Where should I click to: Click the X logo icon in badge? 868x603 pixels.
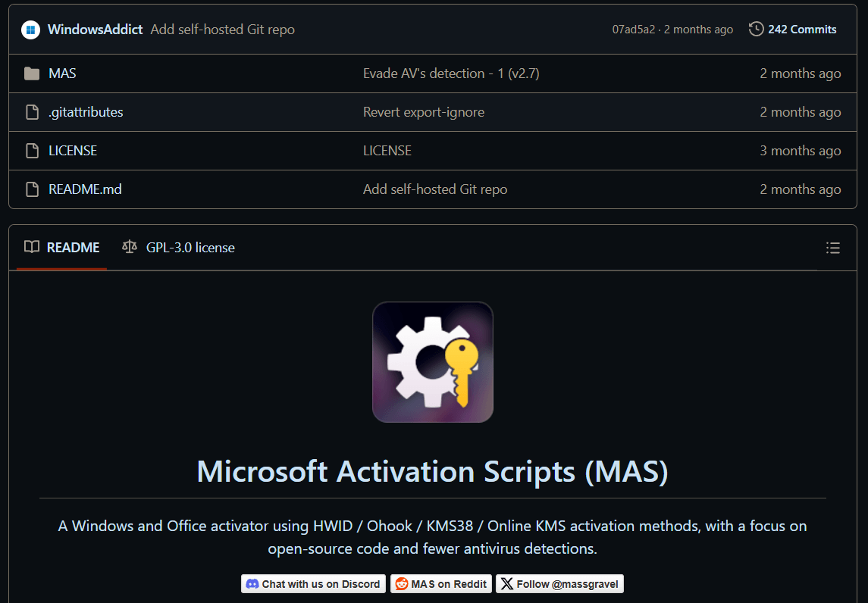click(507, 583)
